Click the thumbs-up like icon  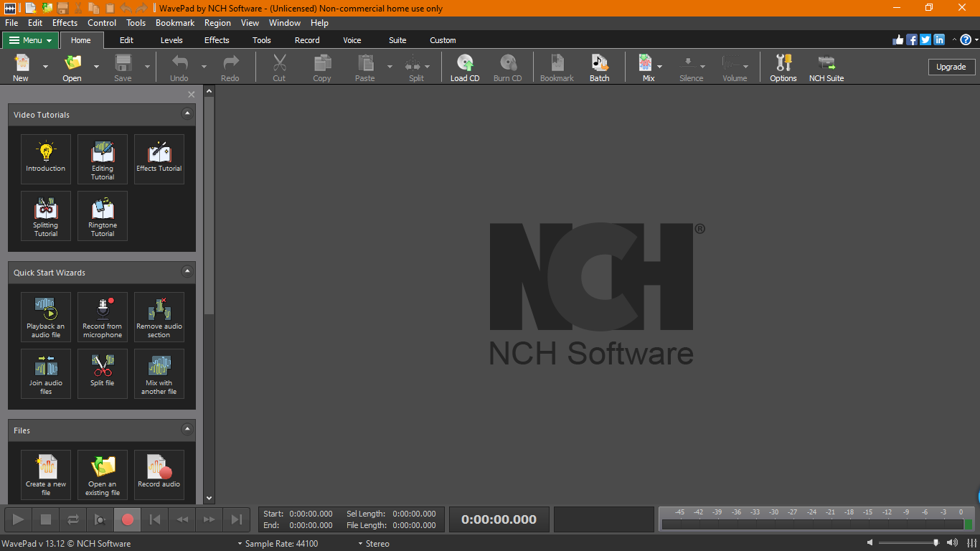pos(898,40)
